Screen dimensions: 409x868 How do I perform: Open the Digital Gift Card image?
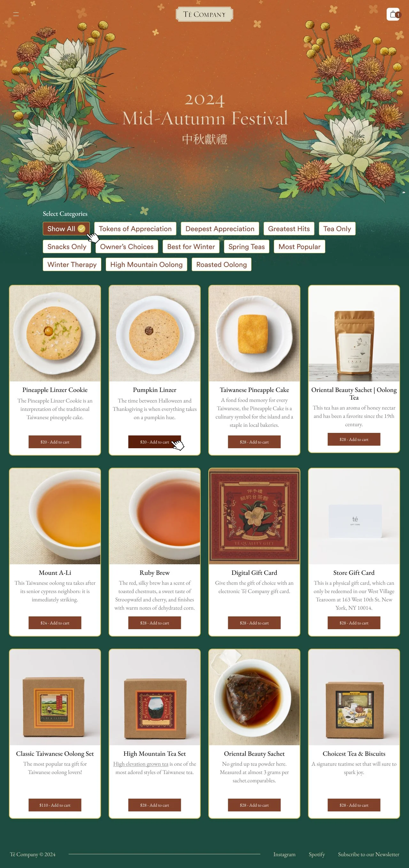(x=254, y=516)
